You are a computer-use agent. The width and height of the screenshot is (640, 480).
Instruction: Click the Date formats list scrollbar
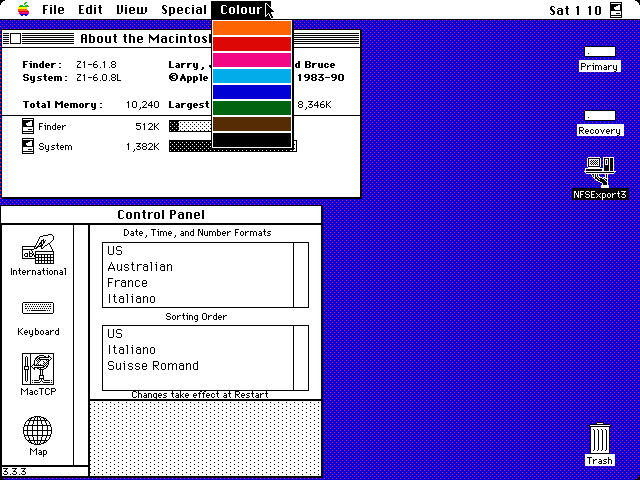pyautogui.click(x=301, y=275)
